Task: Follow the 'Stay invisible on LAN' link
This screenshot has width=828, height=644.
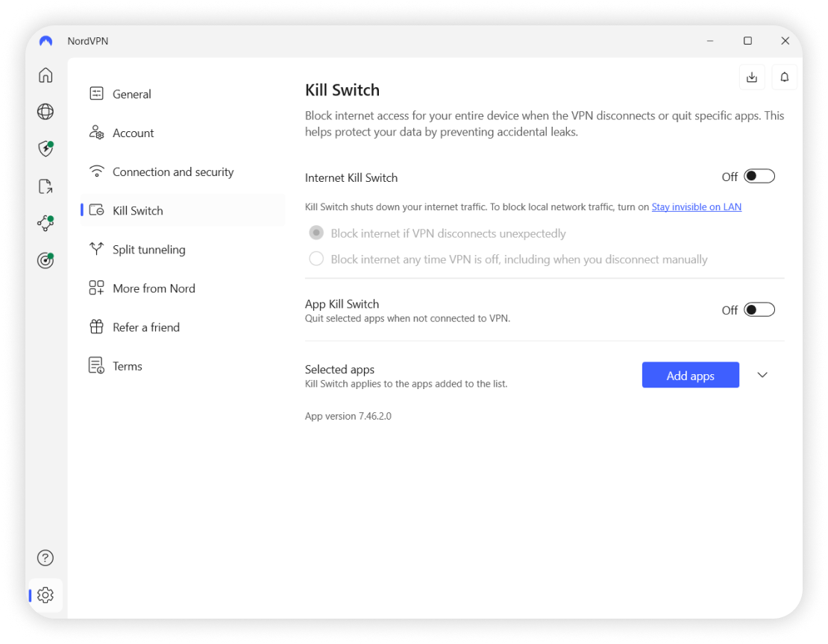Action: click(696, 207)
